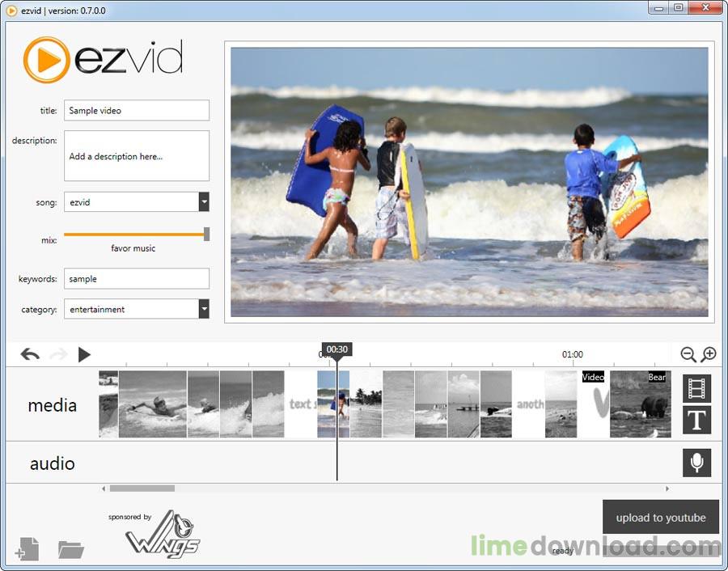
Task: Select the clip labeled Video
Action: 594,404
